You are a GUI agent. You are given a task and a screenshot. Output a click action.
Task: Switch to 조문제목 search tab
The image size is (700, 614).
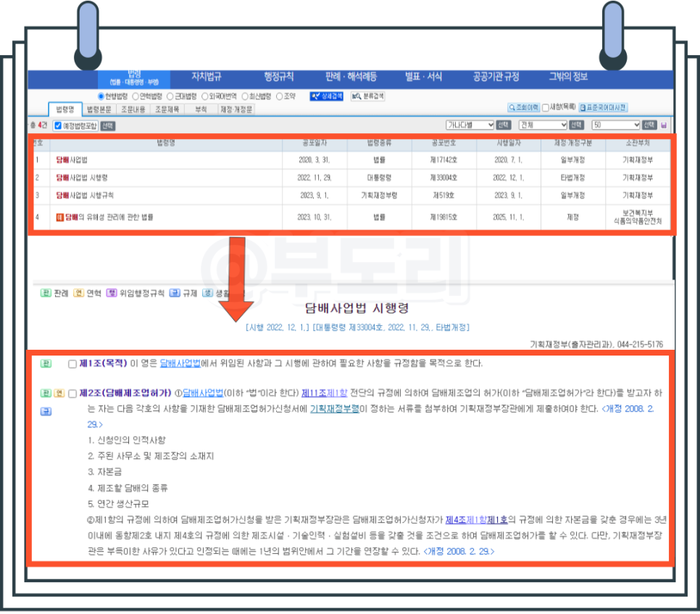pos(167,109)
